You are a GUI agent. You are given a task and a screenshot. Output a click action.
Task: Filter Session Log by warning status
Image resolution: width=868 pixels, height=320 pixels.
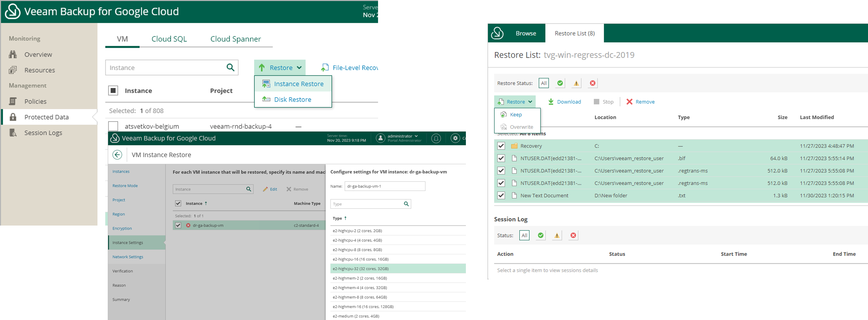coord(557,235)
